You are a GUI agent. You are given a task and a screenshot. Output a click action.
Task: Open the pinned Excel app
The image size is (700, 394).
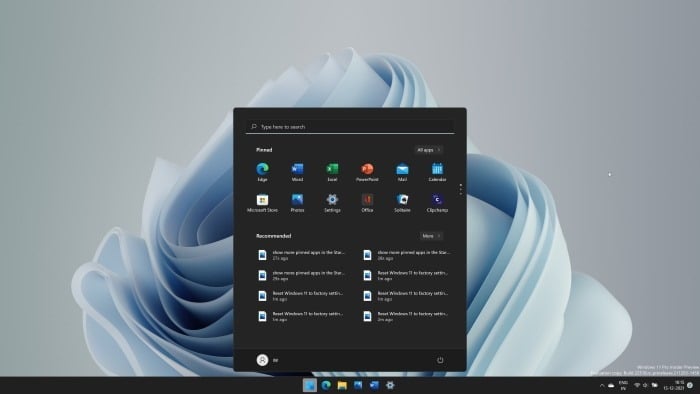pyautogui.click(x=332, y=172)
